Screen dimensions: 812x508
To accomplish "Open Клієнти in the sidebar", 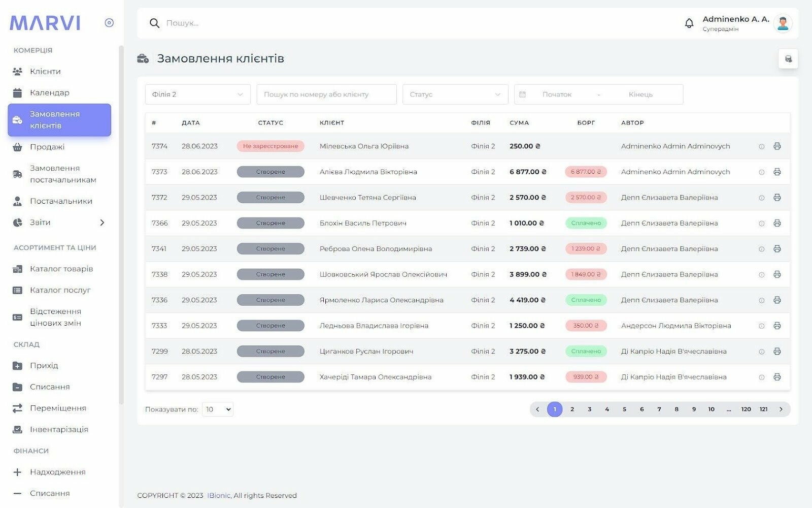I will coord(45,72).
